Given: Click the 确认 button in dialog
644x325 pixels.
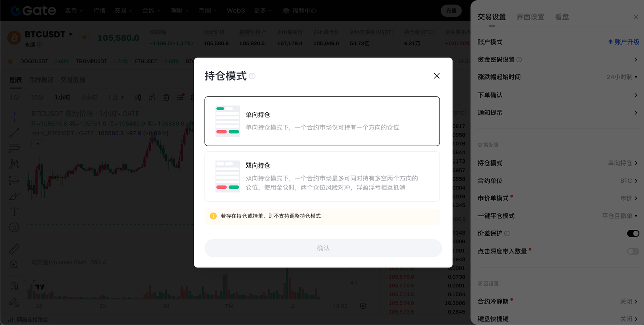Looking at the screenshot, I should point(323,248).
